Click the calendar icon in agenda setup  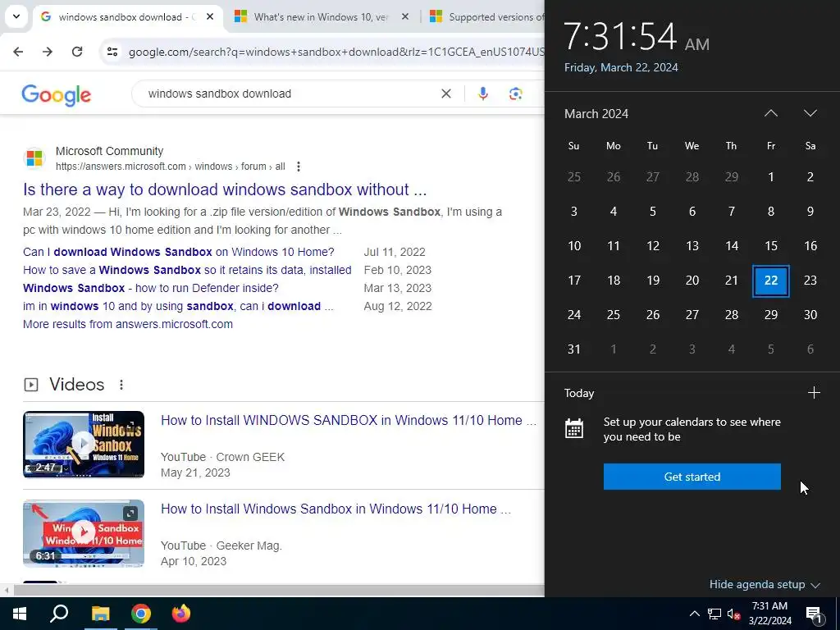pos(573,429)
